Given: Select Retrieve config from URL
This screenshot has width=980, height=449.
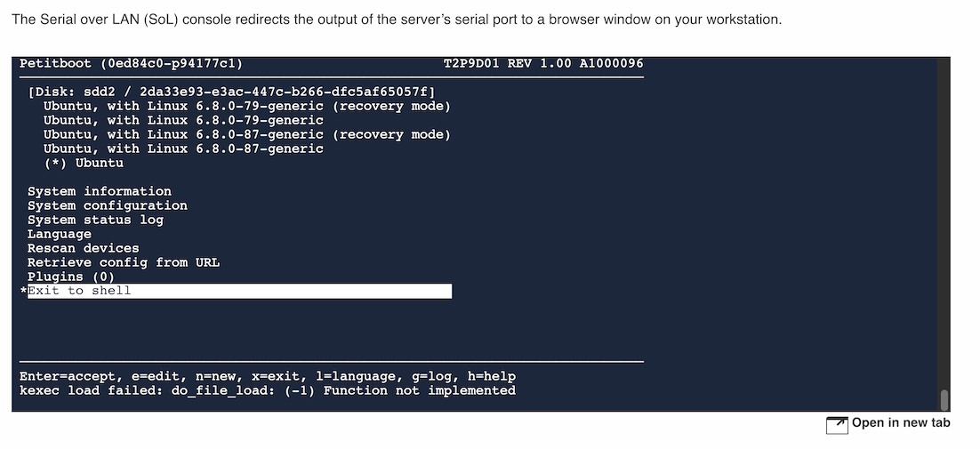Looking at the screenshot, I should click(x=123, y=262).
